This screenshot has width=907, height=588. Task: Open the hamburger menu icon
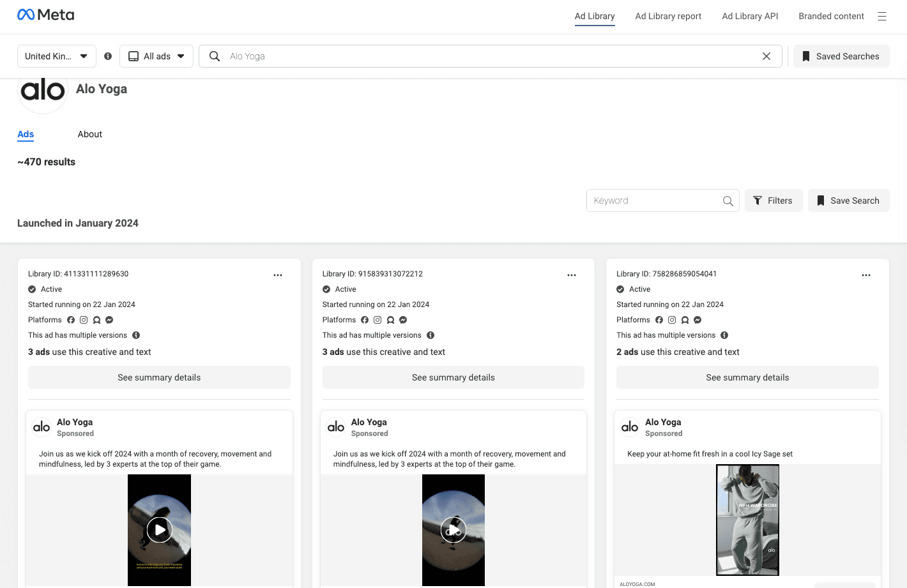[881, 17]
